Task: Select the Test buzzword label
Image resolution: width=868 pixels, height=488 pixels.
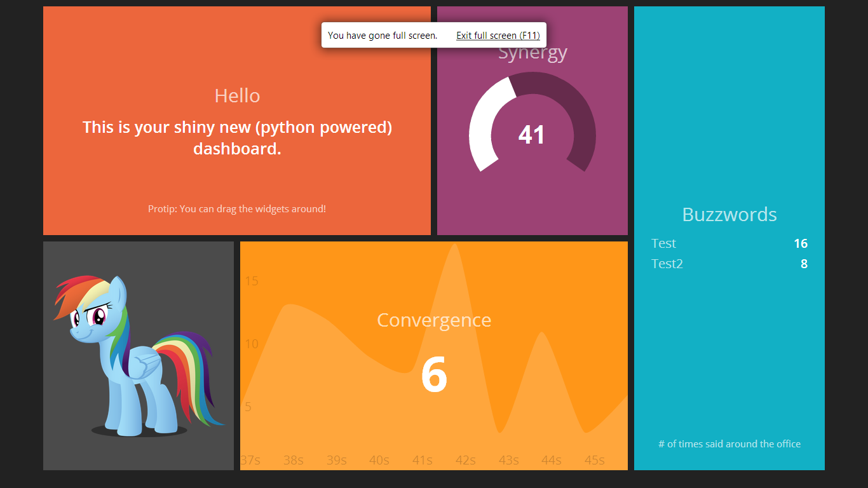Action: pos(663,243)
